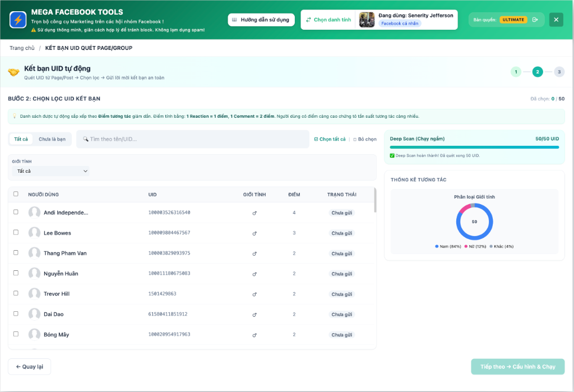Click the male gender icon for Bóng Mây
Image resolution: width=574 pixels, height=392 pixels.
click(x=254, y=335)
